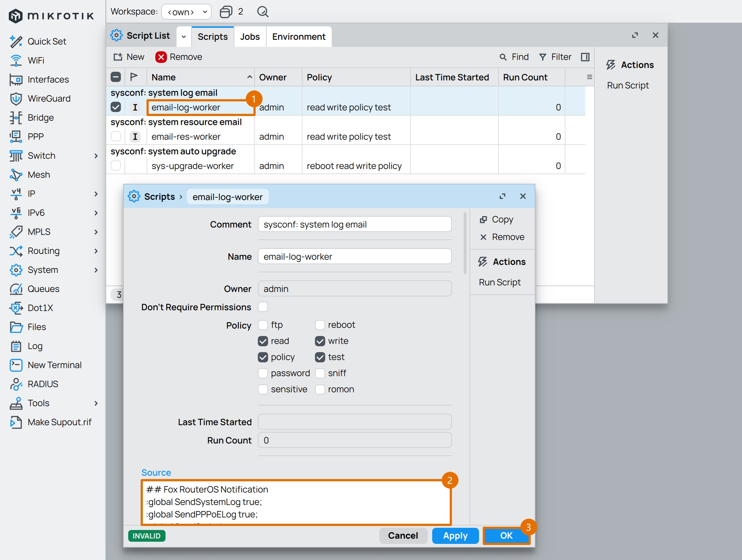Open the Dot1X section icon
Image resolution: width=742 pixels, height=560 pixels.
tap(16, 308)
